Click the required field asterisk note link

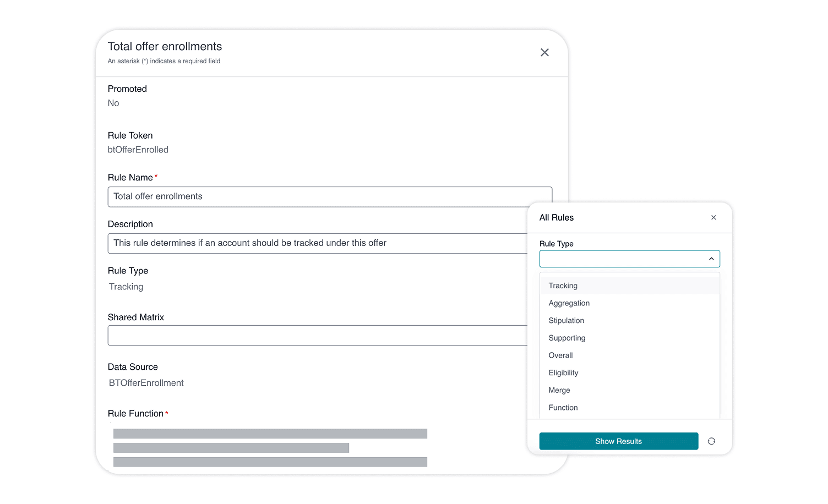point(164,61)
